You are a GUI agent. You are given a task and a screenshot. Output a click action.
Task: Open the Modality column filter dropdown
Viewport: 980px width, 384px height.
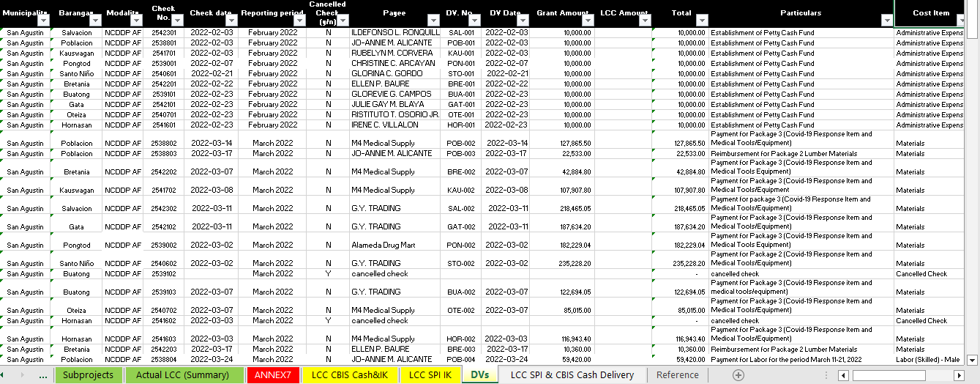click(136, 21)
